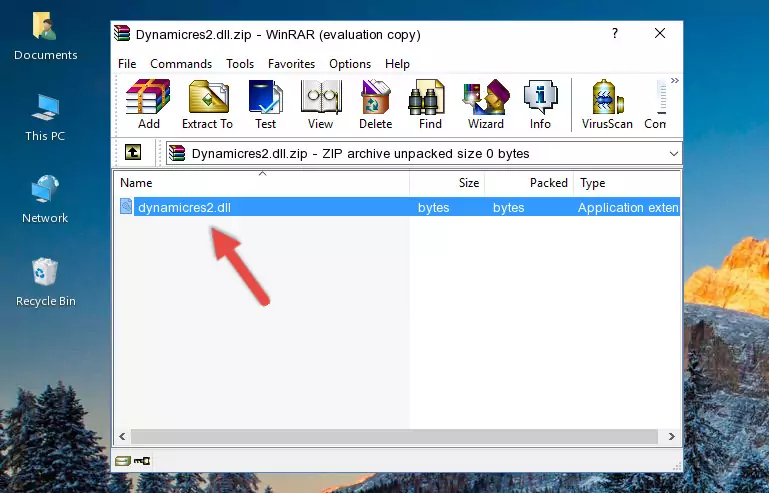This screenshot has height=493, width=769.
Task: Close the WinRAR window
Action: (x=660, y=33)
